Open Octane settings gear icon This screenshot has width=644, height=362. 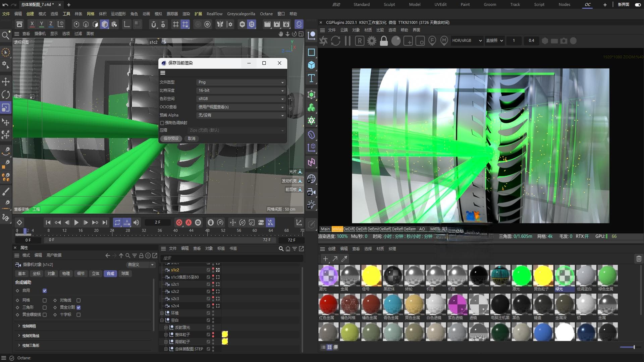pos(372,41)
